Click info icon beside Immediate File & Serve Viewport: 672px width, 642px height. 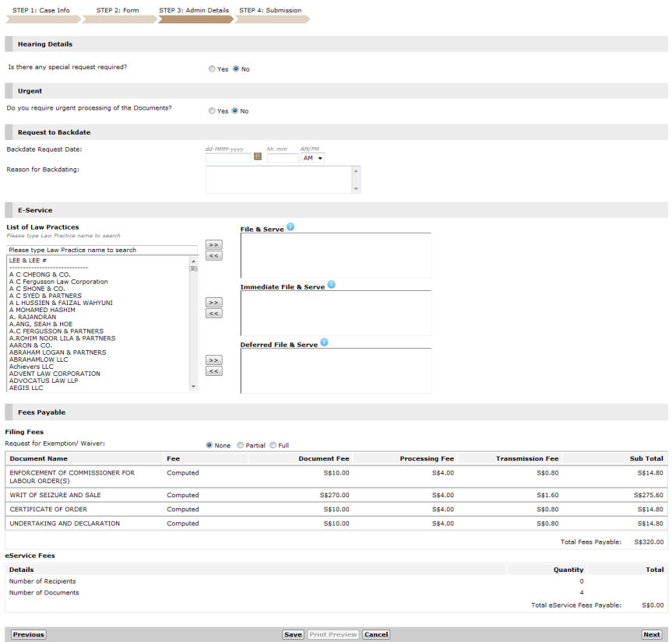point(331,285)
